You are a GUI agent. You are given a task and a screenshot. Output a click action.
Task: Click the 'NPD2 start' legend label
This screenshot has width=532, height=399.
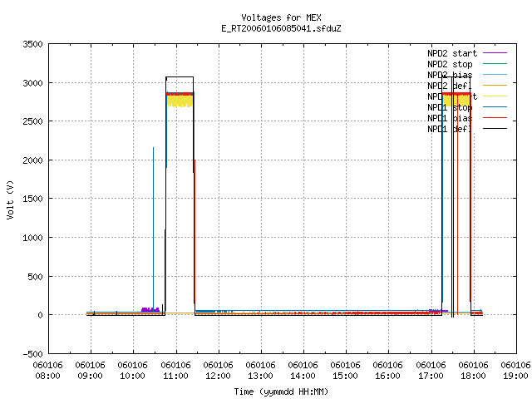tap(452, 53)
